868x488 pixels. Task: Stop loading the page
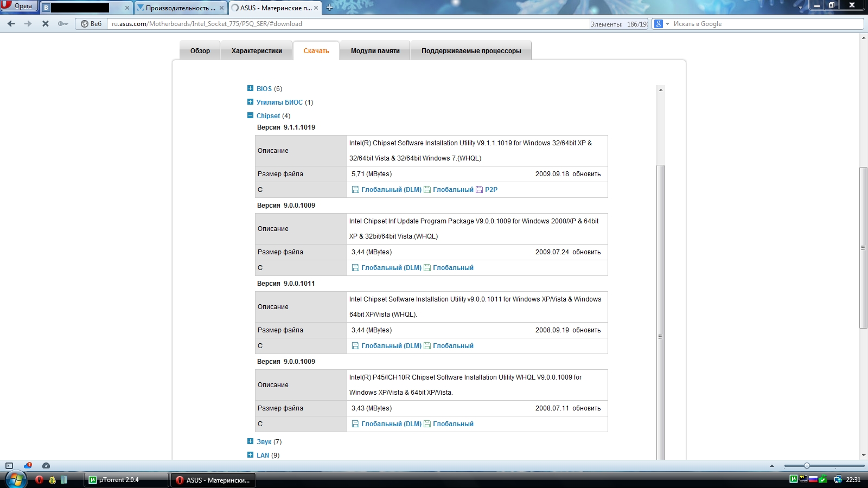pyautogui.click(x=46, y=24)
